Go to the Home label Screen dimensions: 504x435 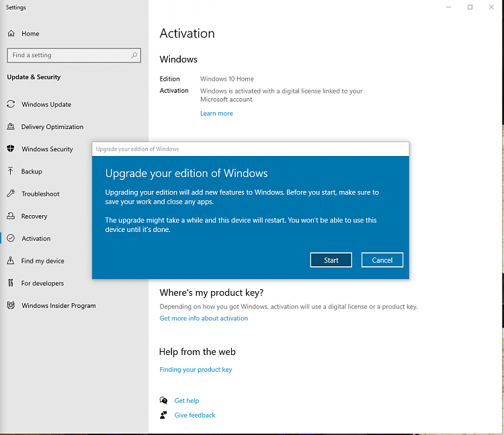click(30, 34)
